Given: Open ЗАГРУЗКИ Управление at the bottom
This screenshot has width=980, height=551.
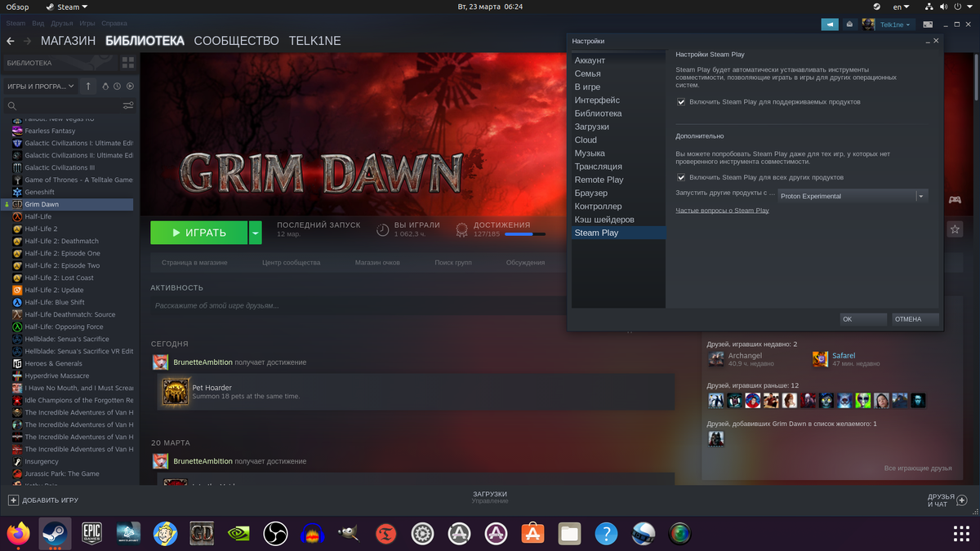Looking at the screenshot, I should click(490, 497).
